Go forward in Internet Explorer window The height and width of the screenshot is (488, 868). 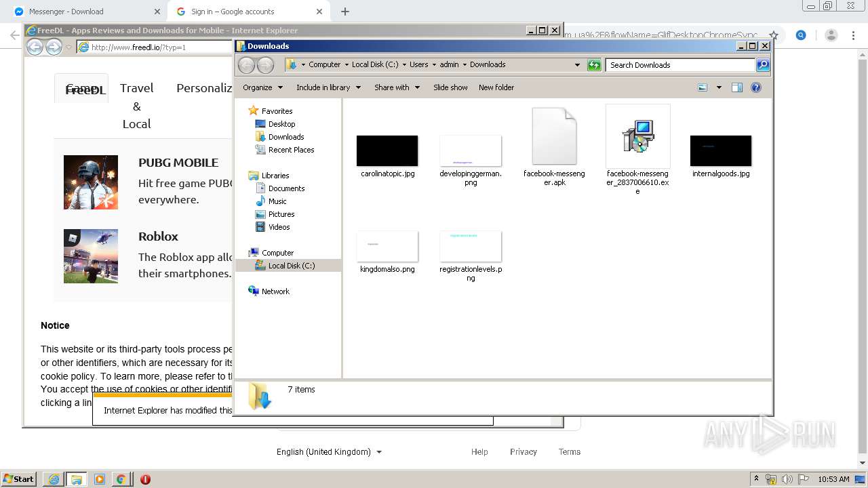point(54,47)
